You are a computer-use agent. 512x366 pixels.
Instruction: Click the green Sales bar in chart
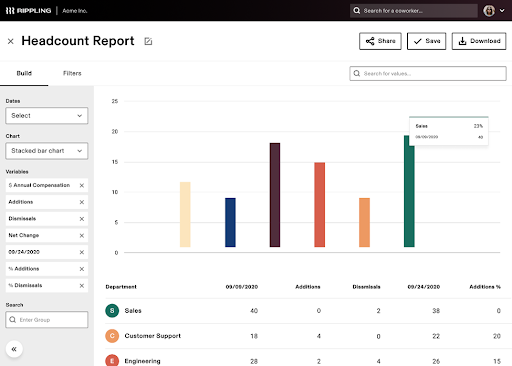(x=409, y=197)
